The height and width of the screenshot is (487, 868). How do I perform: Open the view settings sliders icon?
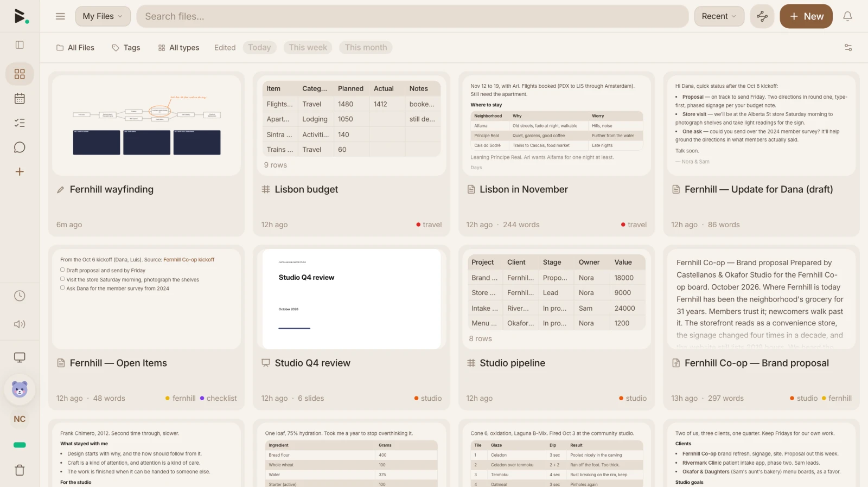click(848, 48)
